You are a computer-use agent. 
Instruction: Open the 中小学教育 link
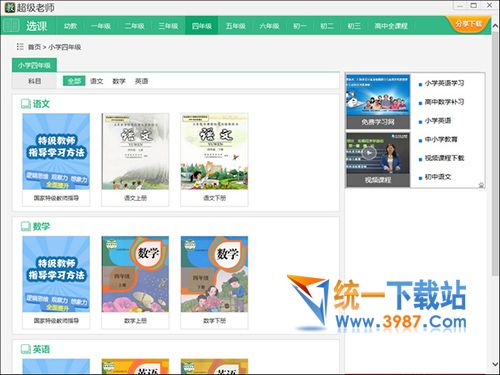point(441,139)
